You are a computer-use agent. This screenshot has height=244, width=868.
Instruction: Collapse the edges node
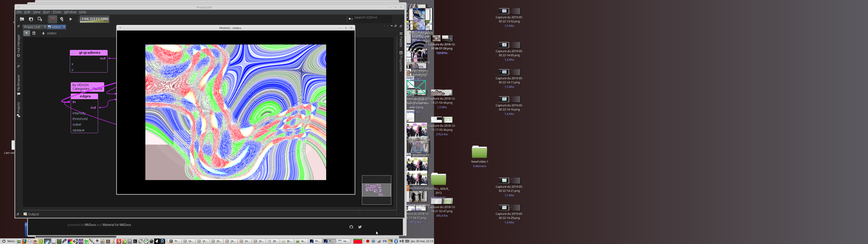[74, 96]
